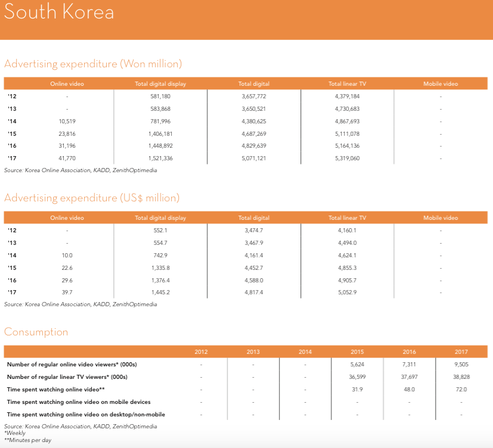Click linear TV viewers value 36,599

[x=357, y=377]
